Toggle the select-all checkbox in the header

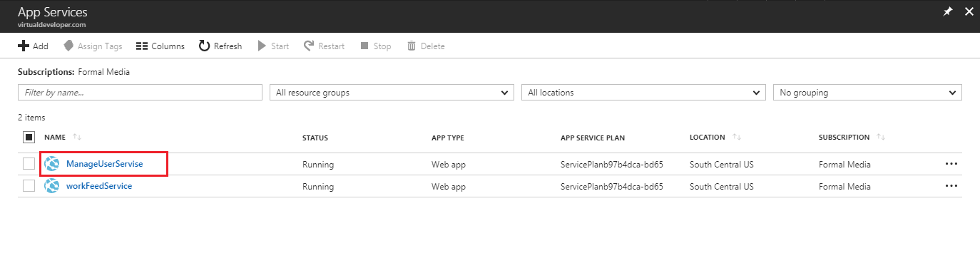(29, 137)
